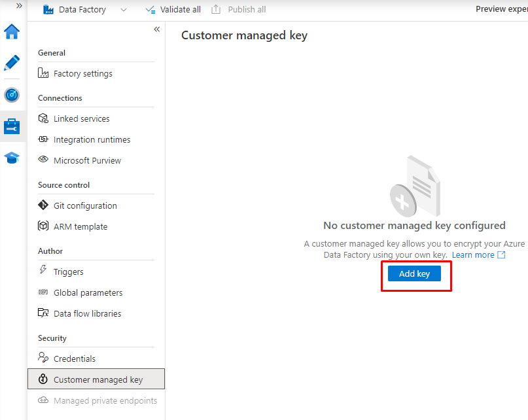Expand the left navigation rail chevrons
This screenshot has height=420, width=528.
[x=19, y=5]
